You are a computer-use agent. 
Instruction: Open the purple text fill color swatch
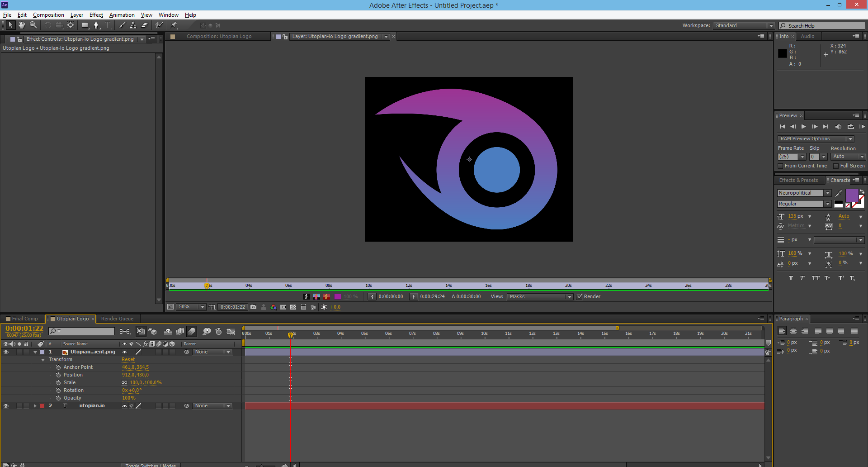(852, 195)
